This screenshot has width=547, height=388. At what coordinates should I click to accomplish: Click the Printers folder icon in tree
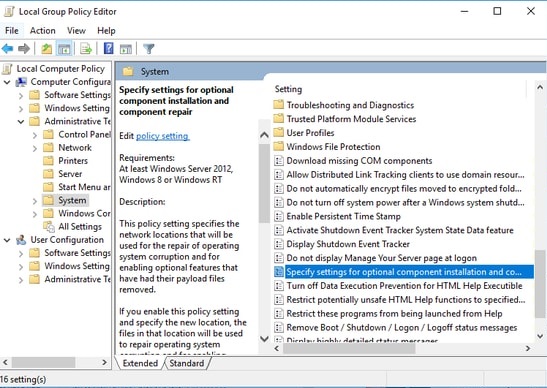(48, 161)
